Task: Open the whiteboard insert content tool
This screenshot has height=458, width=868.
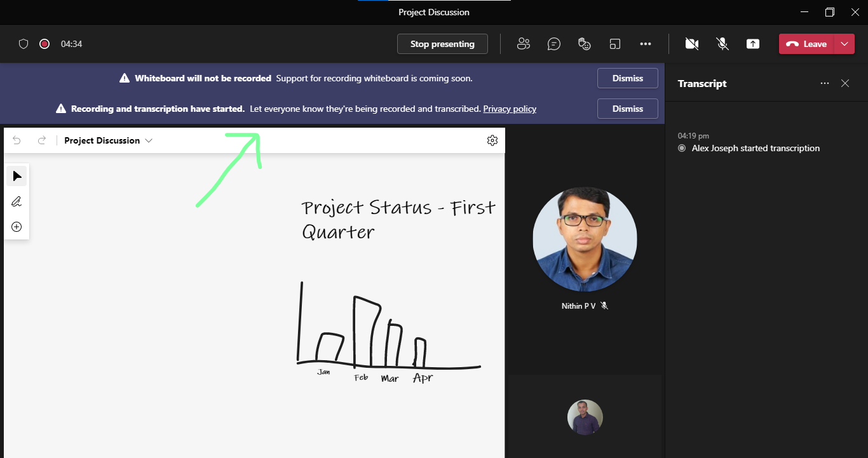Action: pyautogui.click(x=17, y=226)
